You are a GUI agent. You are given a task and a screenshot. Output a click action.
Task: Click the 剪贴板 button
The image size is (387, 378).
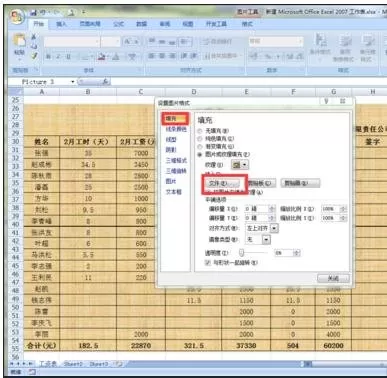click(262, 183)
